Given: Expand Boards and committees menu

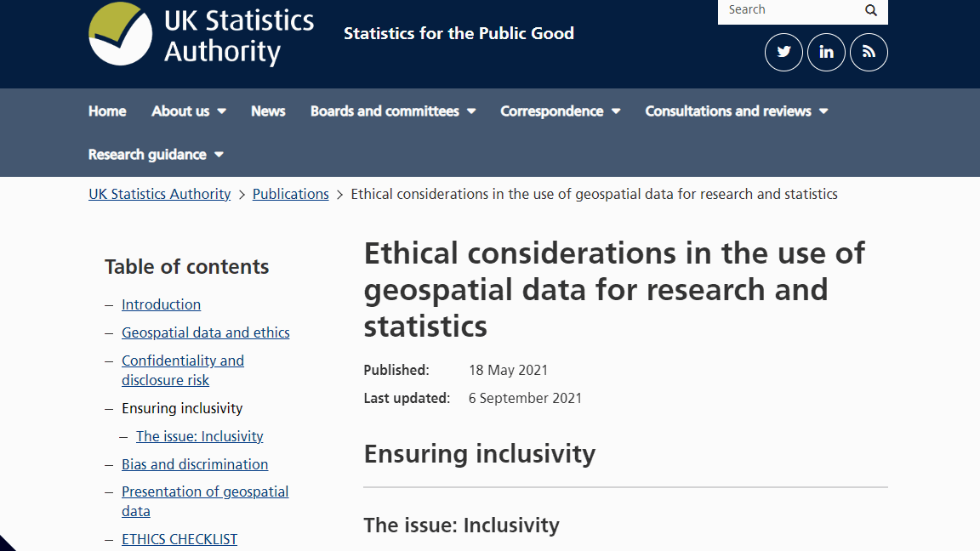Looking at the screenshot, I should click(x=393, y=111).
